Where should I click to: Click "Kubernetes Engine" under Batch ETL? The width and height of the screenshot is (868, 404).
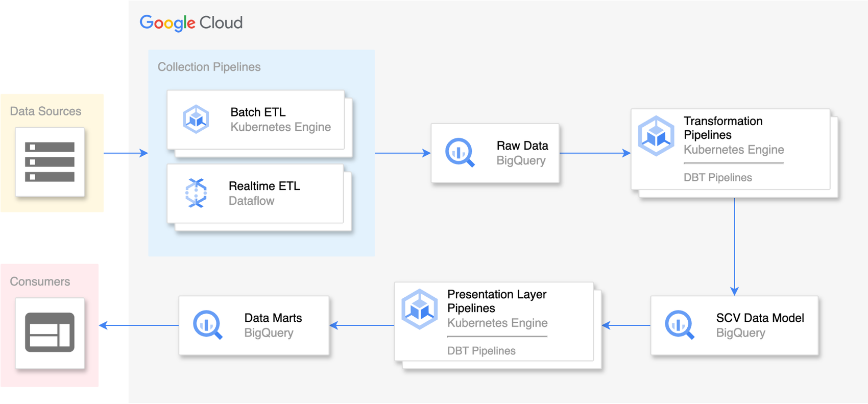pyautogui.click(x=281, y=127)
